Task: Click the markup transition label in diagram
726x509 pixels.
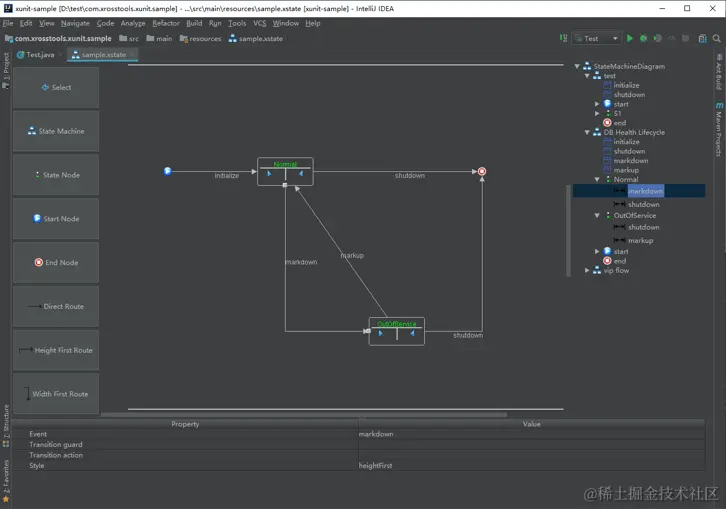Action: [x=352, y=255]
